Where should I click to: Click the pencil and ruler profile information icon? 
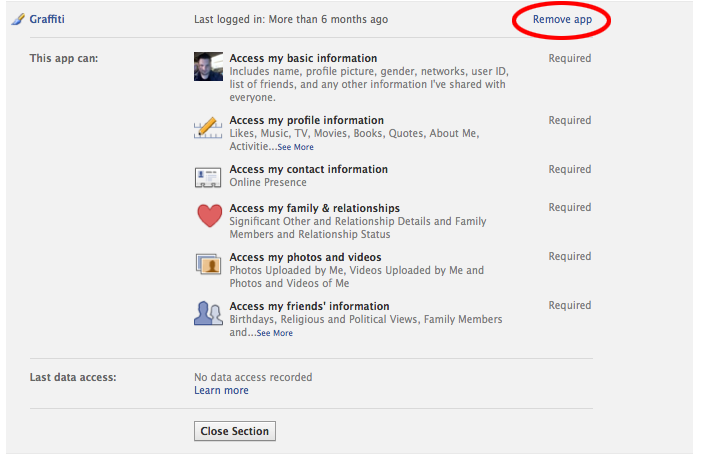[x=208, y=128]
